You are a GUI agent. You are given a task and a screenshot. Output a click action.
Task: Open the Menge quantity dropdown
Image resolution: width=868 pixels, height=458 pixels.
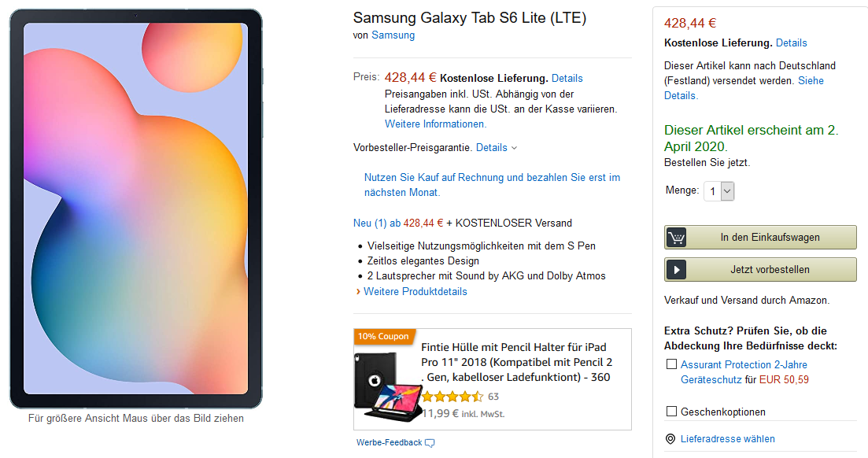pyautogui.click(x=718, y=190)
